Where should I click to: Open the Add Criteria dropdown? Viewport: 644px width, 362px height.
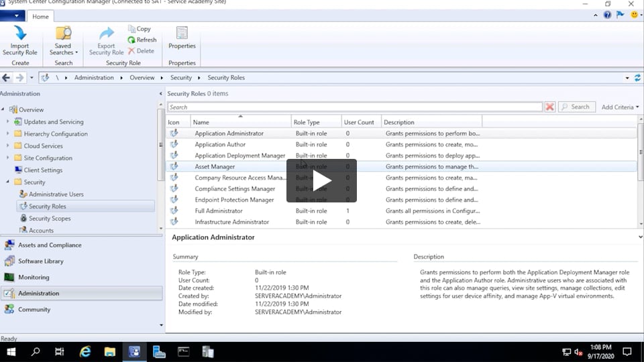[x=620, y=107]
